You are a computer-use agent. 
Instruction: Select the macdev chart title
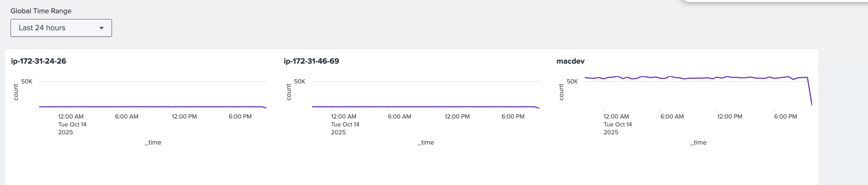click(x=570, y=61)
